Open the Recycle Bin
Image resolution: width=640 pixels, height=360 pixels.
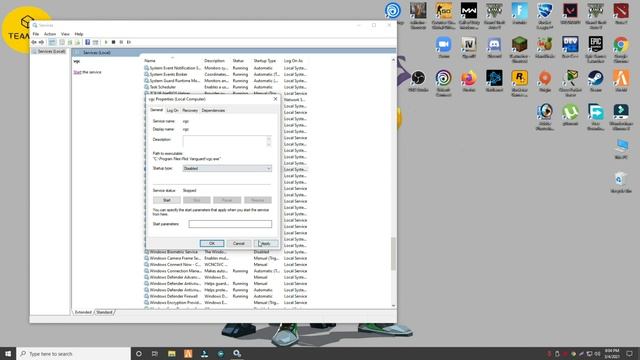click(621, 182)
